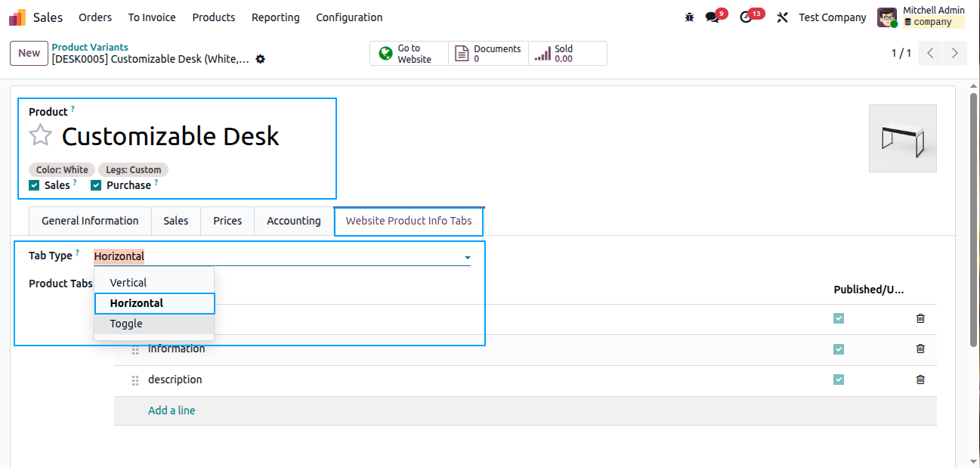Click the wrench tools icon in header

click(783, 17)
